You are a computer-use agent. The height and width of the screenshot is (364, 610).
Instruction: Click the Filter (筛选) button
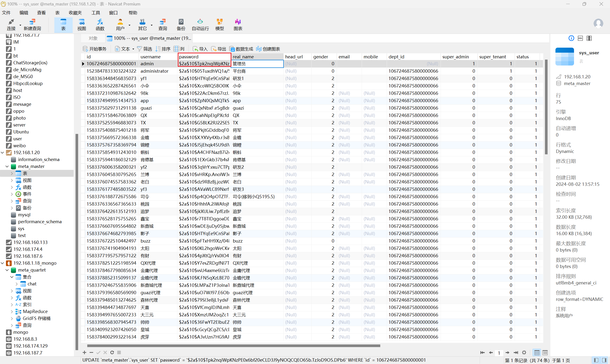[x=144, y=49]
